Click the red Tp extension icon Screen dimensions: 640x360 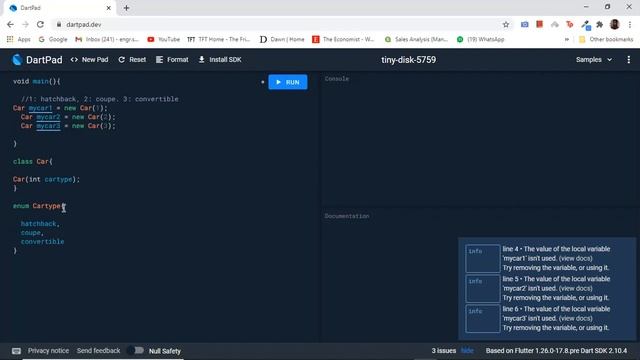(570, 24)
